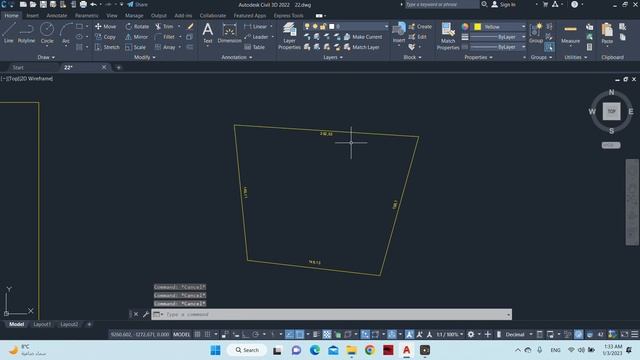Viewport: 640px width, 360px height.
Task: Expand the Layers panel
Action: [333, 58]
